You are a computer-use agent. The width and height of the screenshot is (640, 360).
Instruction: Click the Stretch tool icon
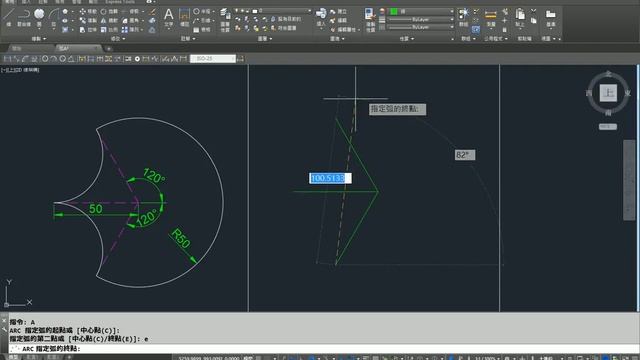click(x=83, y=29)
